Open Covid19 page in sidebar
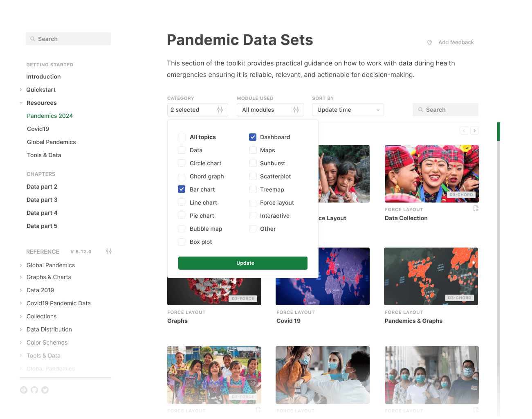Viewport: 532px width, 419px height. click(38, 129)
